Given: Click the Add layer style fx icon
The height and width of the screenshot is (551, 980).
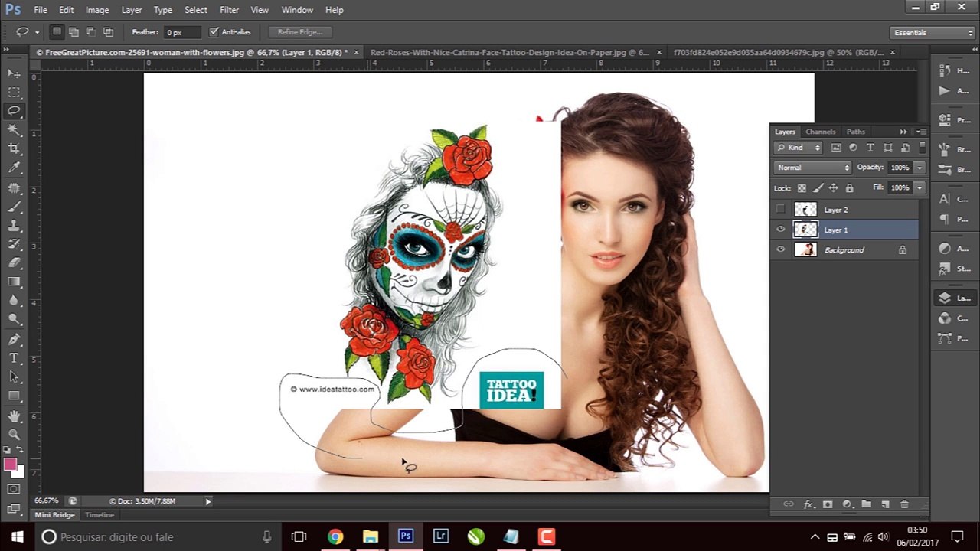Looking at the screenshot, I should coord(808,504).
